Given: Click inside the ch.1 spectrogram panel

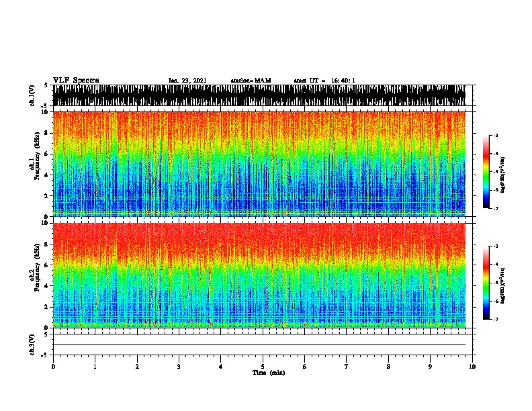Looking at the screenshot, I should (259, 164).
